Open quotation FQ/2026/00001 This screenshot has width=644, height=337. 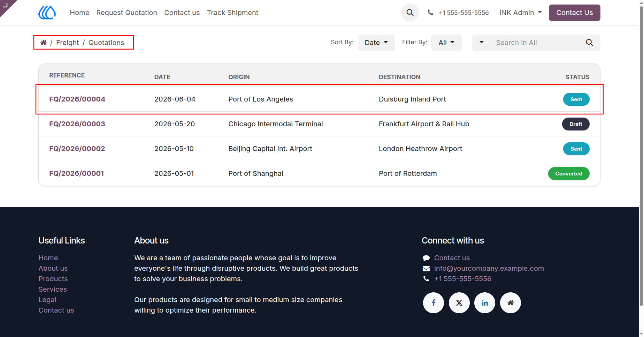point(76,173)
